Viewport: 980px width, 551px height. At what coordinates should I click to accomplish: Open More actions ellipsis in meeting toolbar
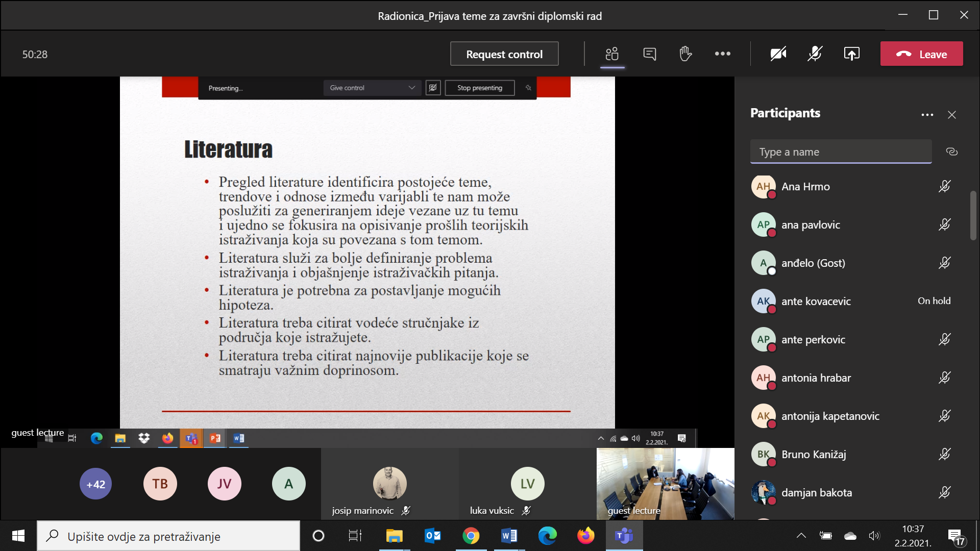pyautogui.click(x=722, y=54)
